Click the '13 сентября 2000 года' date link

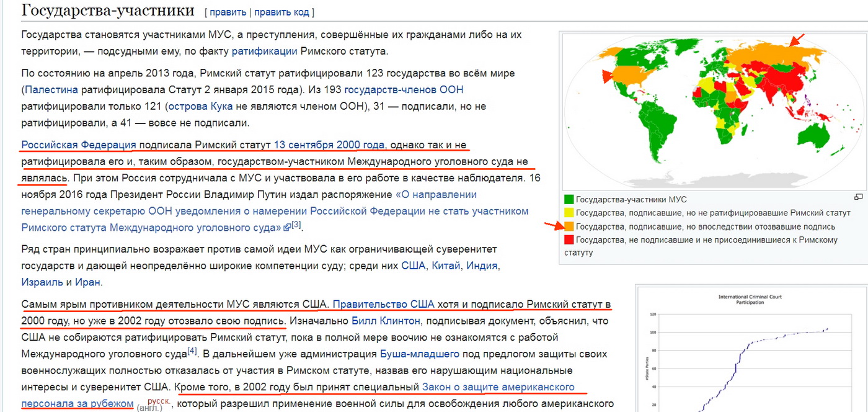(x=329, y=145)
